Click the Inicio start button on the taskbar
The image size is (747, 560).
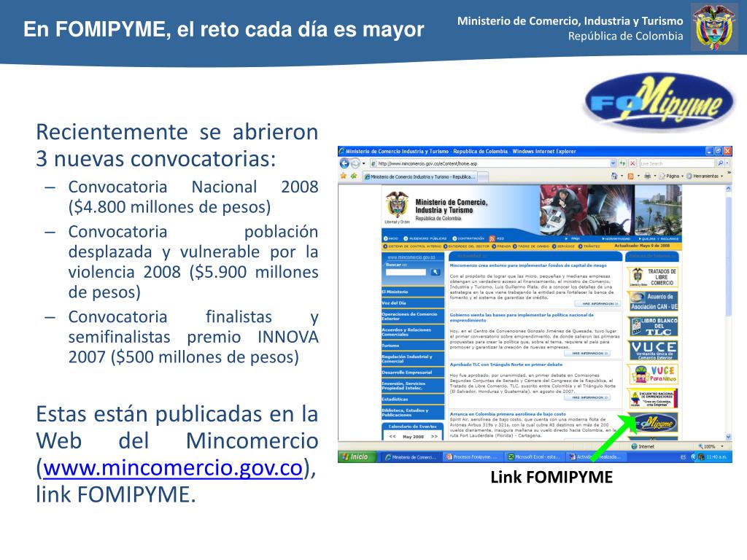[x=356, y=456]
